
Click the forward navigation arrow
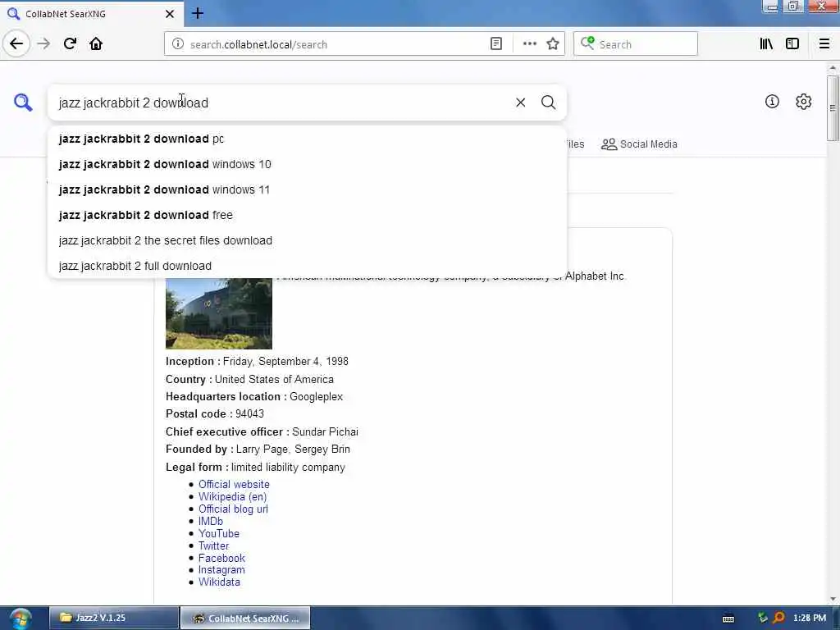(x=44, y=44)
